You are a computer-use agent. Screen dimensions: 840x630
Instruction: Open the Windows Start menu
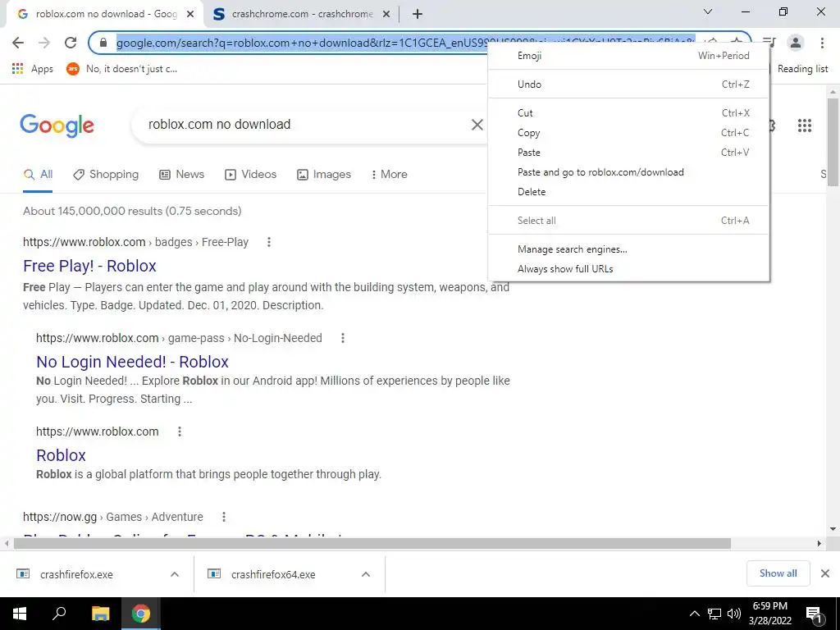click(20, 614)
